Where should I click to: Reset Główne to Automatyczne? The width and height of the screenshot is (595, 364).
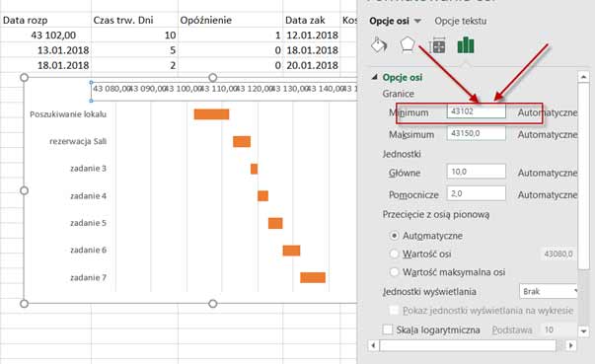point(548,173)
